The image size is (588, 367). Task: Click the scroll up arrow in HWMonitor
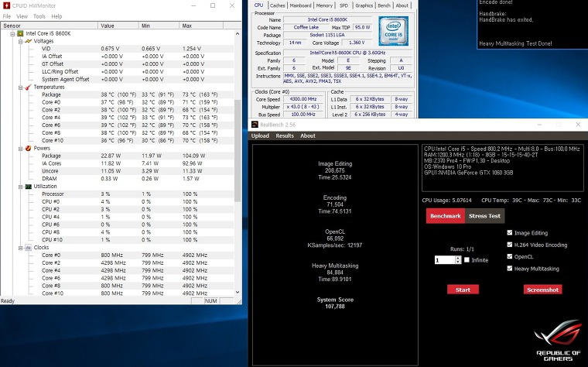coord(237,34)
